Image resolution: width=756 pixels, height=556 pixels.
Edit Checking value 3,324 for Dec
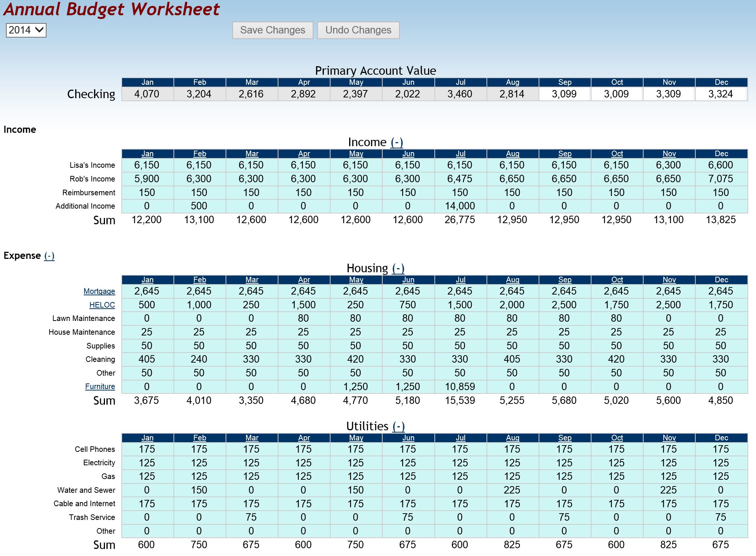721,94
